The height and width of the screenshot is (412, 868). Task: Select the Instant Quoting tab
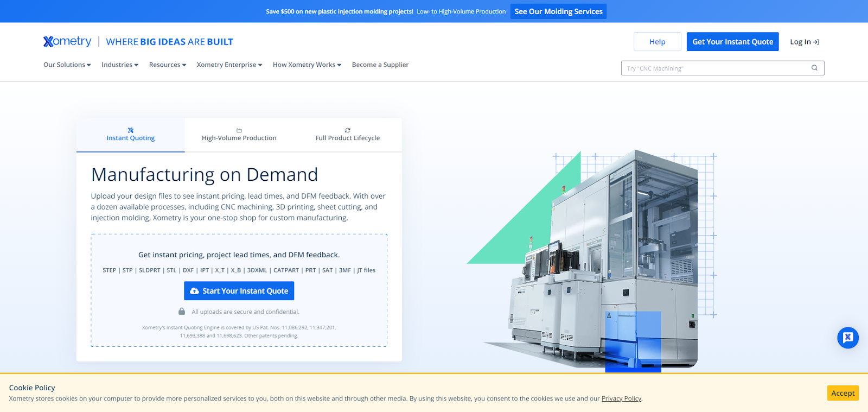131,135
